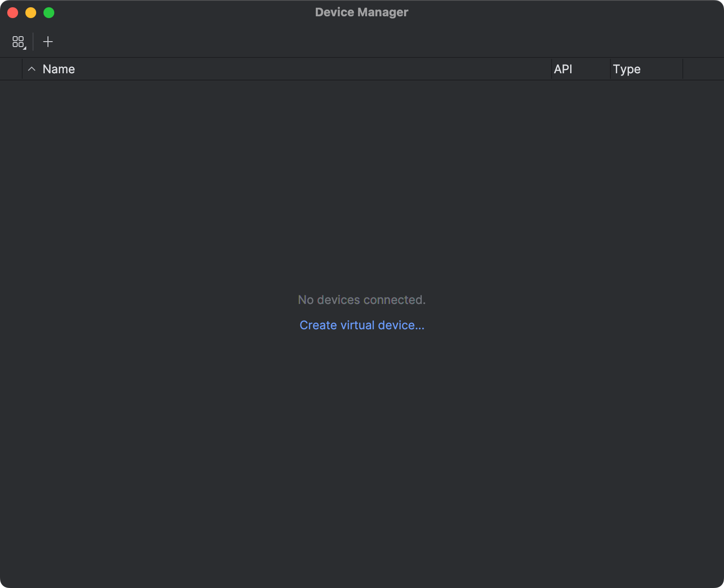Click the Device Manager title bar

362,12
